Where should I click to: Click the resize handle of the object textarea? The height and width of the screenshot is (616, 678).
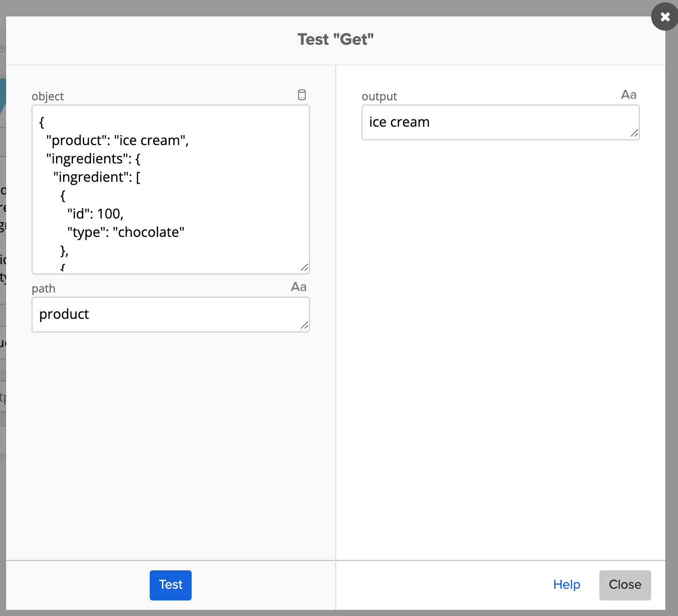pos(305,267)
